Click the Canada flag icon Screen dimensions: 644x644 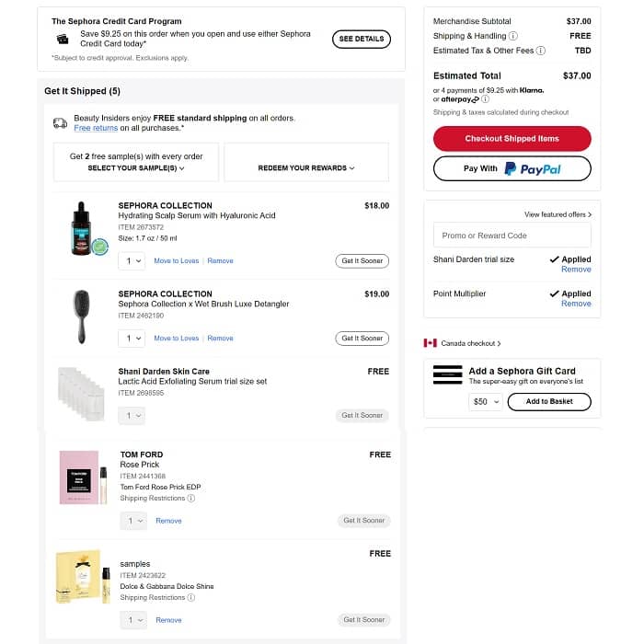coord(430,343)
